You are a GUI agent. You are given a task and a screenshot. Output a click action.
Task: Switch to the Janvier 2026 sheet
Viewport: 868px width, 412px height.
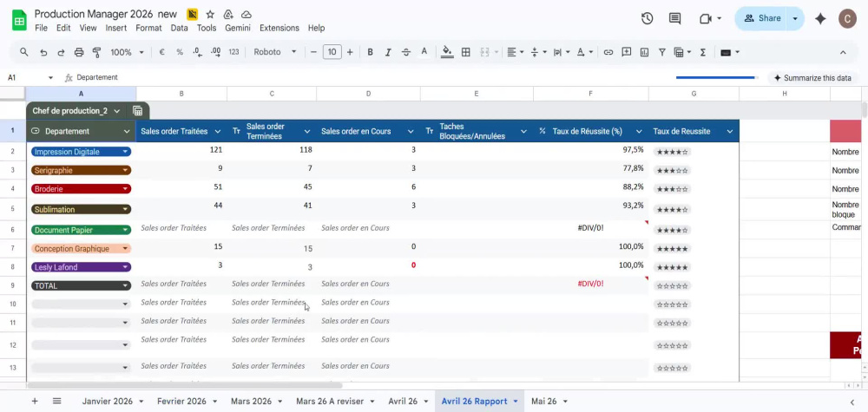(x=108, y=401)
